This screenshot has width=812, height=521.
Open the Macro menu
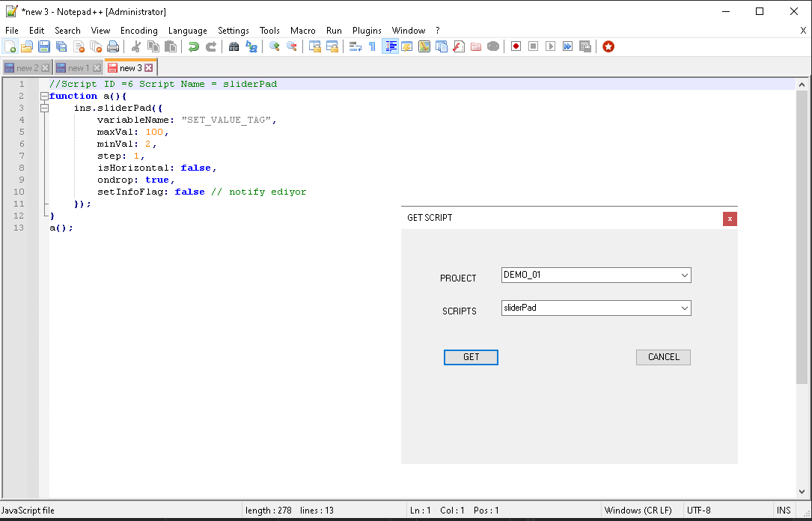pos(302,31)
